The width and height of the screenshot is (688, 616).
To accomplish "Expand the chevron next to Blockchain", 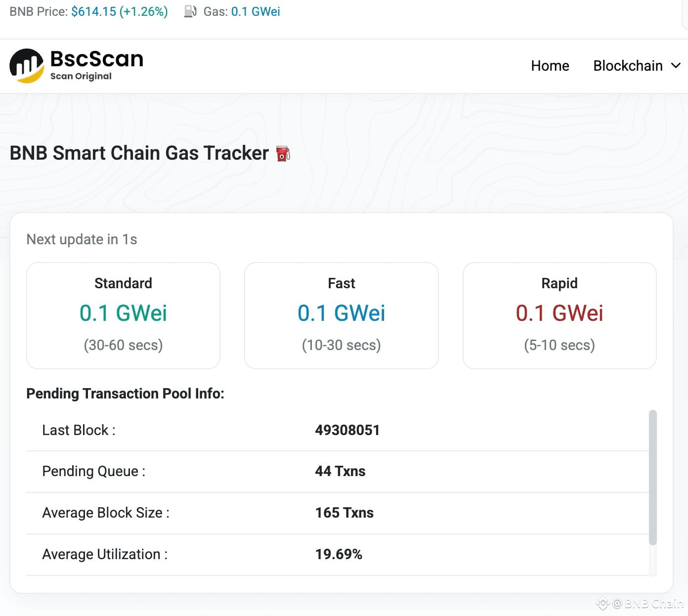I will coord(676,65).
